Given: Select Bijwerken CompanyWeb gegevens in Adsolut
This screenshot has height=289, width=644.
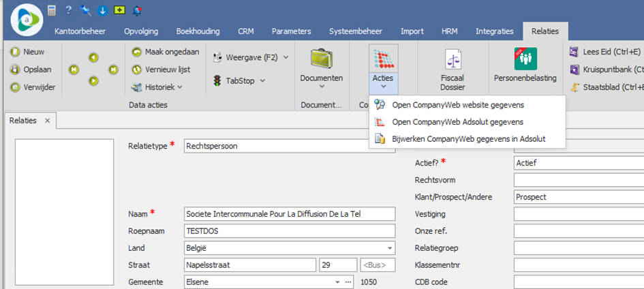Looking at the screenshot, I should point(467,139).
